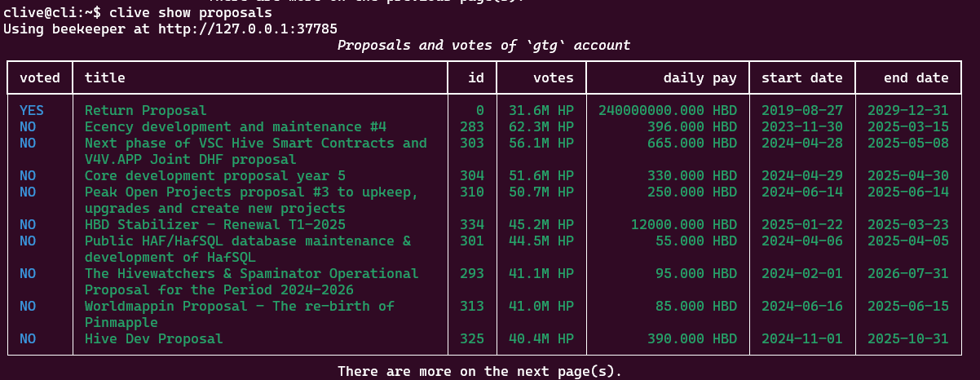980x380 pixels.
Task: Click proposal id 334
Action: (x=471, y=224)
